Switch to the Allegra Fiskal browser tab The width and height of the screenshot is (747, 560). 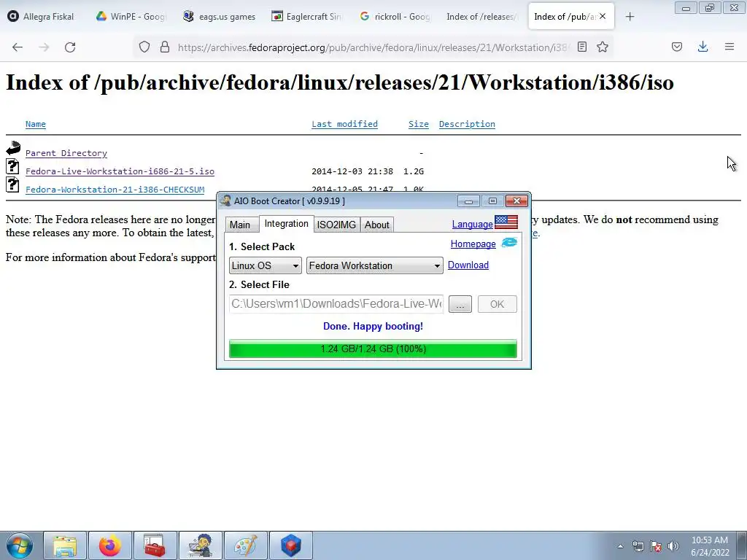coord(42,17)
